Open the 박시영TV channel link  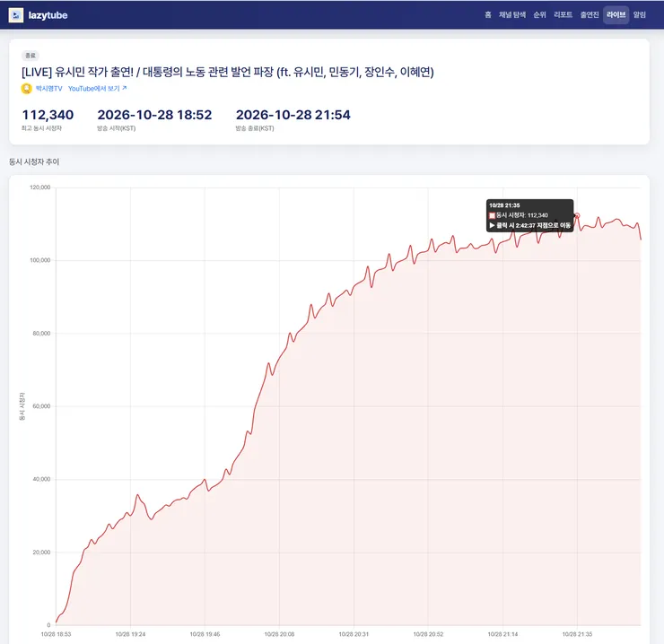[x=48, y=89]
